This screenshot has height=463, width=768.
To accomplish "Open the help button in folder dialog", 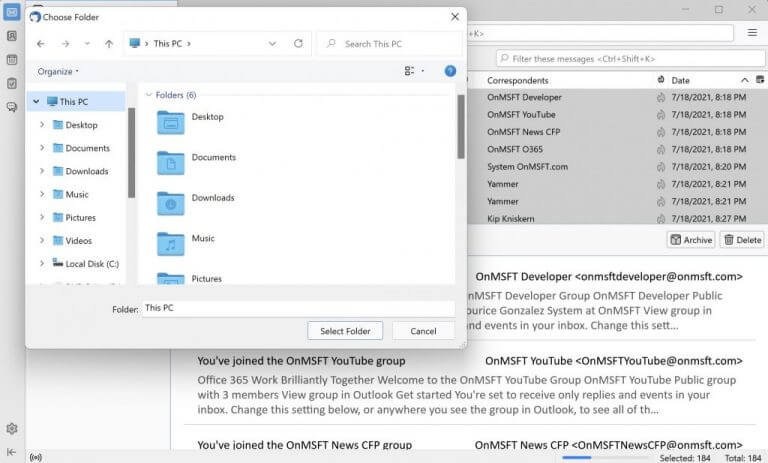I will click(450, 71).
